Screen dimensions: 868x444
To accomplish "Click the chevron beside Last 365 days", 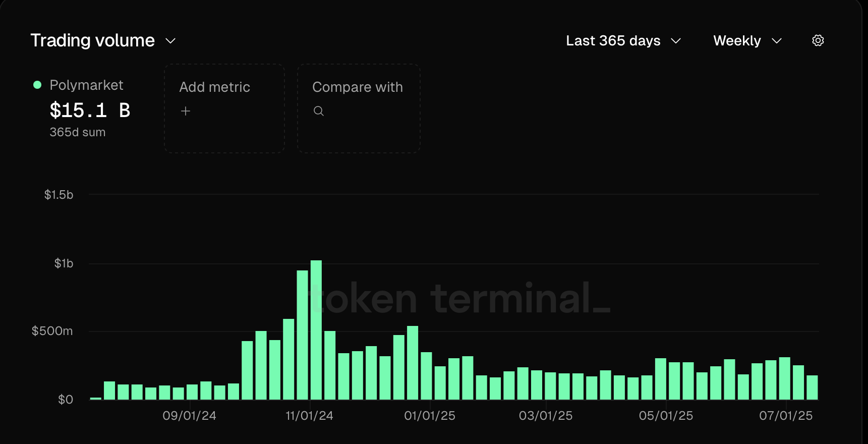I will click(x=676, y=41).
